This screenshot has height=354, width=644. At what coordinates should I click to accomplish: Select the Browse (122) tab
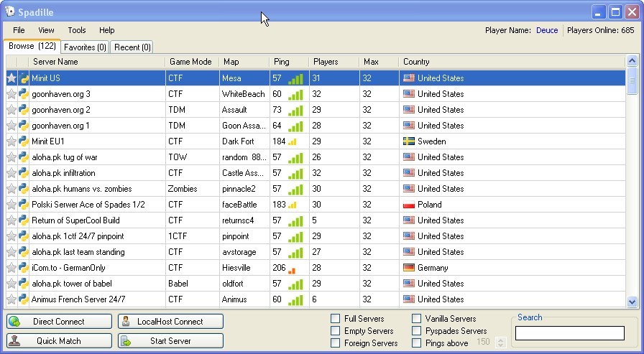tap(32, 46)
